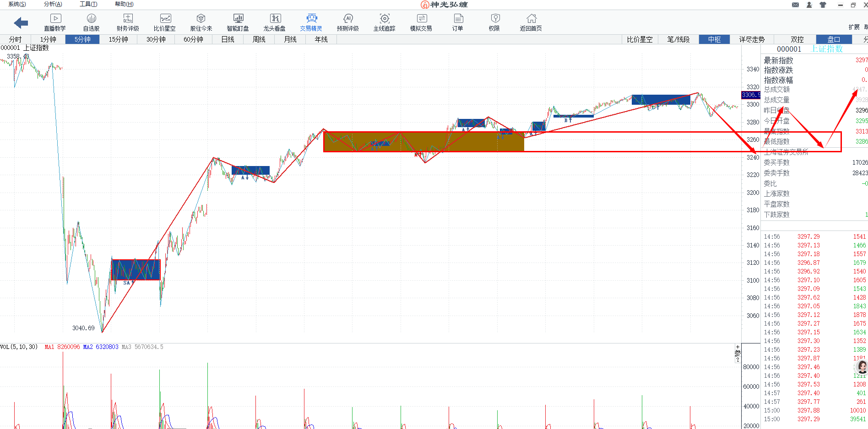Open the 直播教学 live teaching icon
The height and width of the screenshot is (429, 868).
tap(55, 22)
